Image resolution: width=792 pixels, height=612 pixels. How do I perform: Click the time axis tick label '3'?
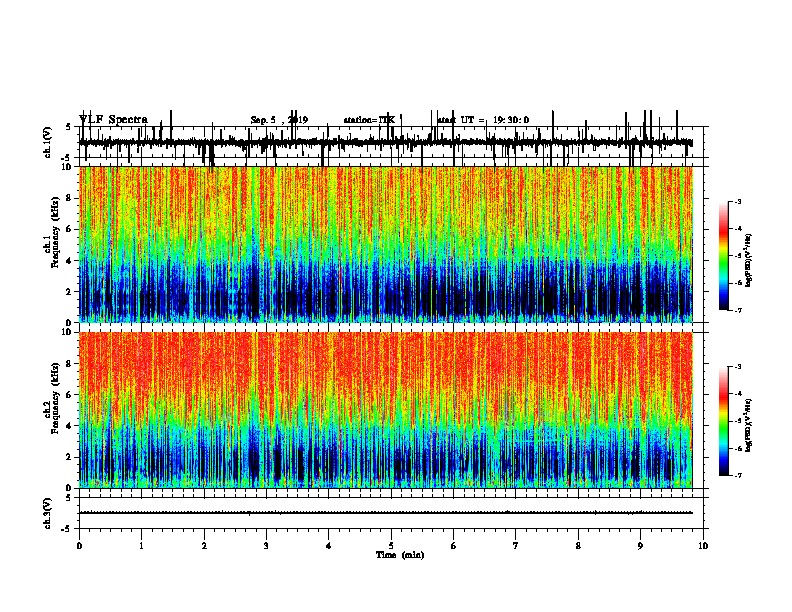[266, 546]
